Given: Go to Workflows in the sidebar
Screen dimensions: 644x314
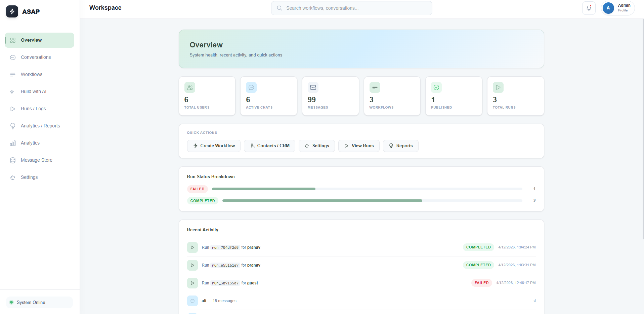Looking at the screenshot, I should (x=40, y=74).
